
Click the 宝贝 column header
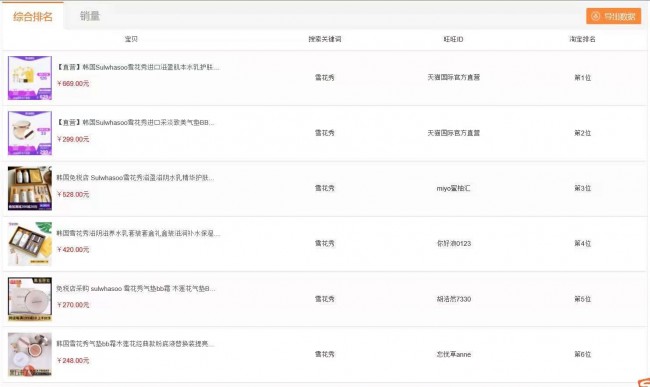pyautogui.click(x=131, y=39)
